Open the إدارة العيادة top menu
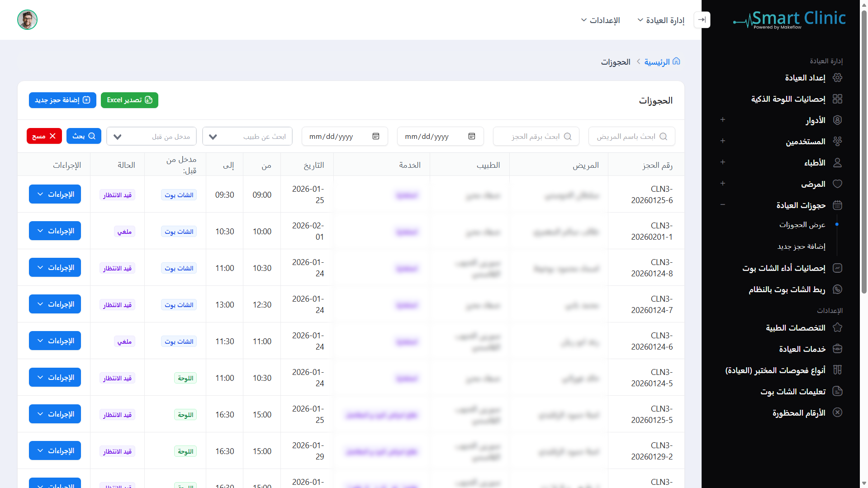This screenshot has height=488, width=868. (661, 20)
